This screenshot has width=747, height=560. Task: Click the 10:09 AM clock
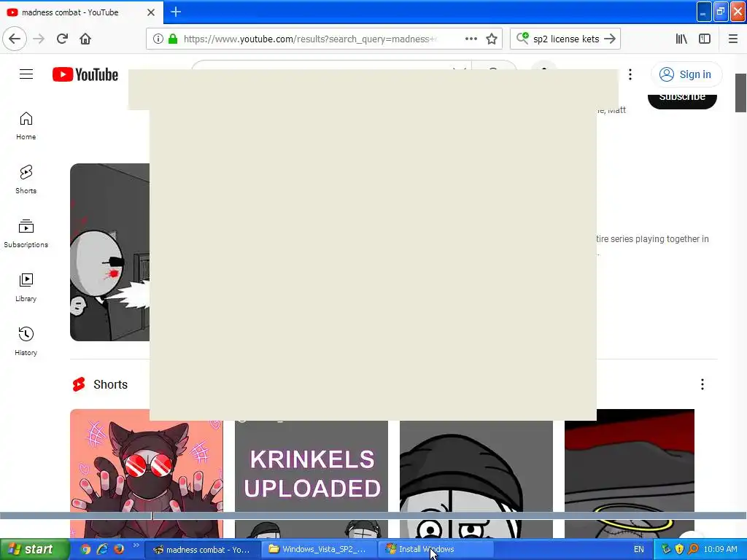(x=720, y=550)
